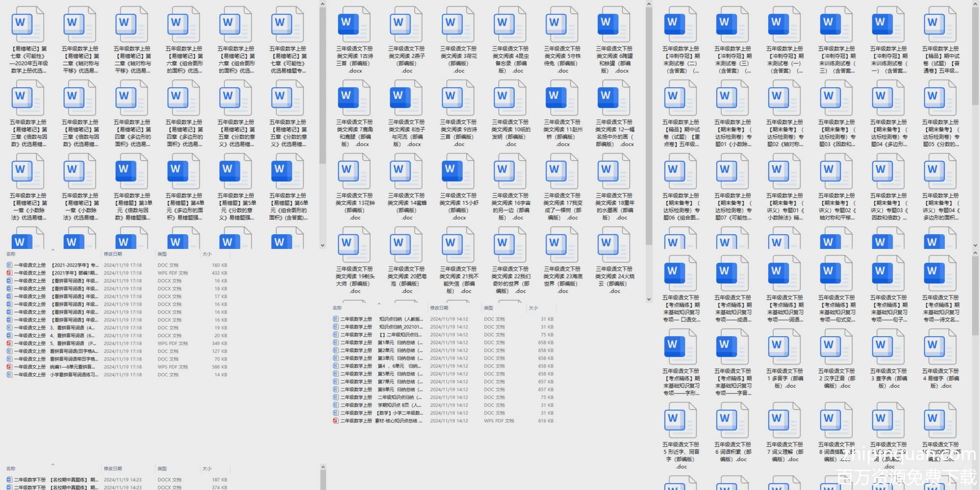Select the 类文阅读 24火烧云 doc file
Viewport: 980px width, 490px height.
(x=613, y=245)
